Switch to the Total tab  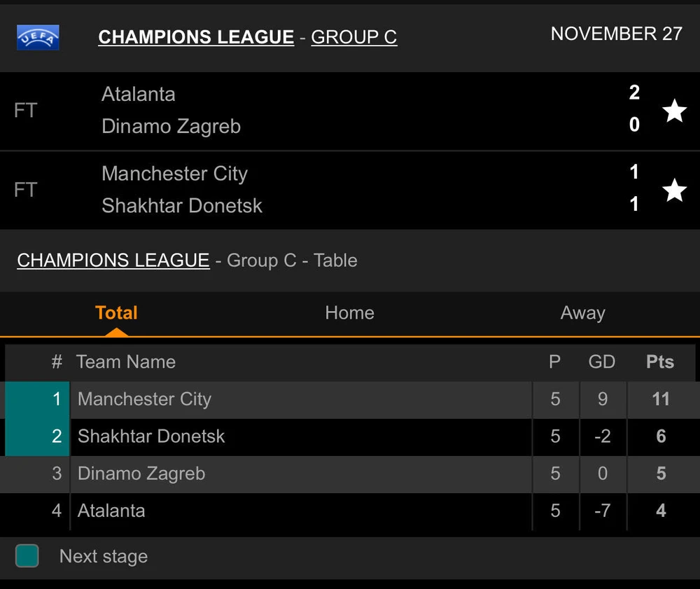(116, 313)
